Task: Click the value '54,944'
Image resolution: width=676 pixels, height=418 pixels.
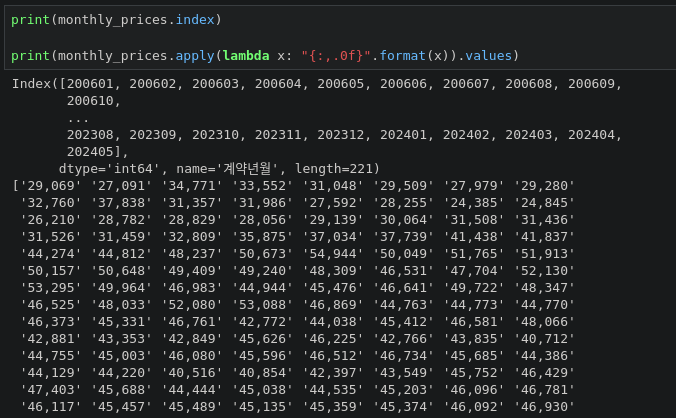Action: pyautogui.click(x=333, y=254)
